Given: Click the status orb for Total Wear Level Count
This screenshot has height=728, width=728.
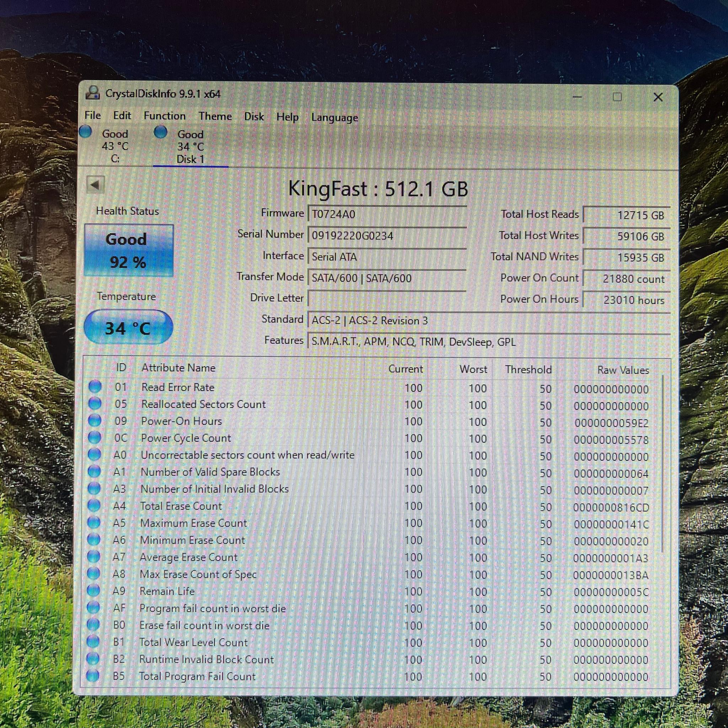Looking at the screenshot, I should tap(93, 641).
